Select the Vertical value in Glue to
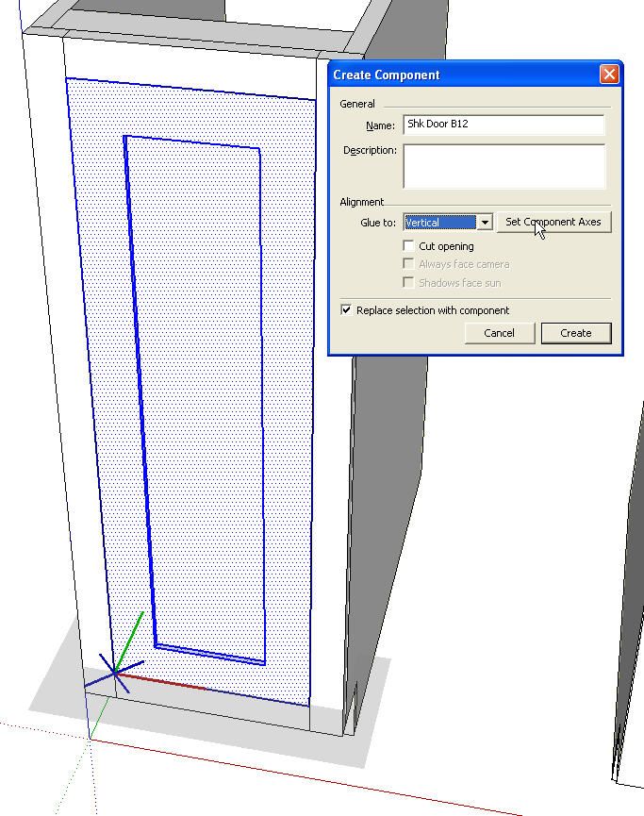Screen dimensions: 644x816 pyautogui.click(x=440, y=223)
